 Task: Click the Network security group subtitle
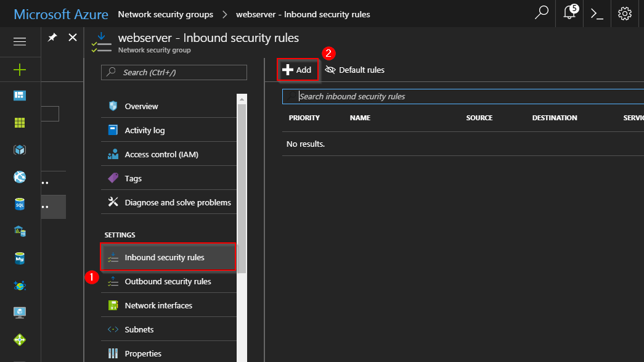pos(155,50)
